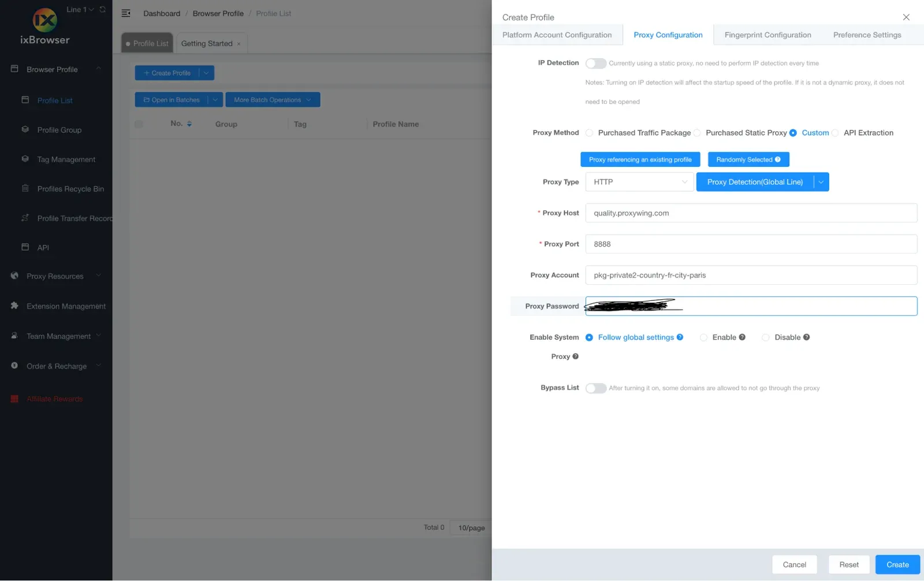Switch to Preference Settings tab

click(867, 35)
